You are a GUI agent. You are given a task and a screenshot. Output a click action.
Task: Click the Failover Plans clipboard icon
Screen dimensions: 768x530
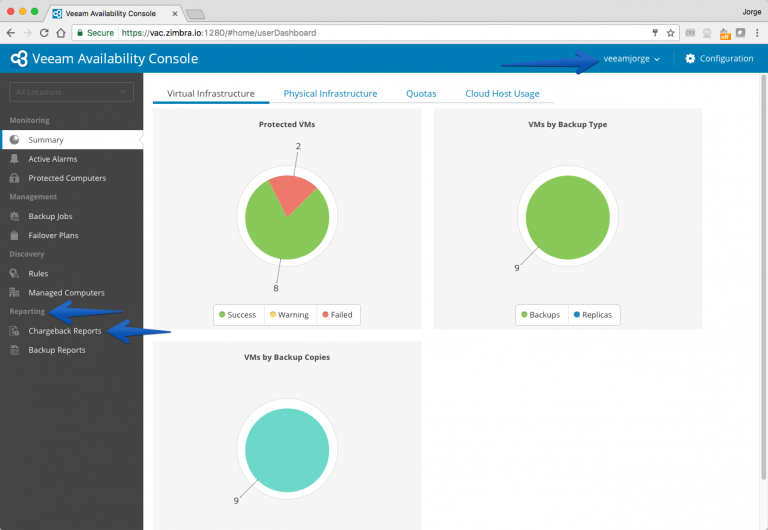[15, 235]
